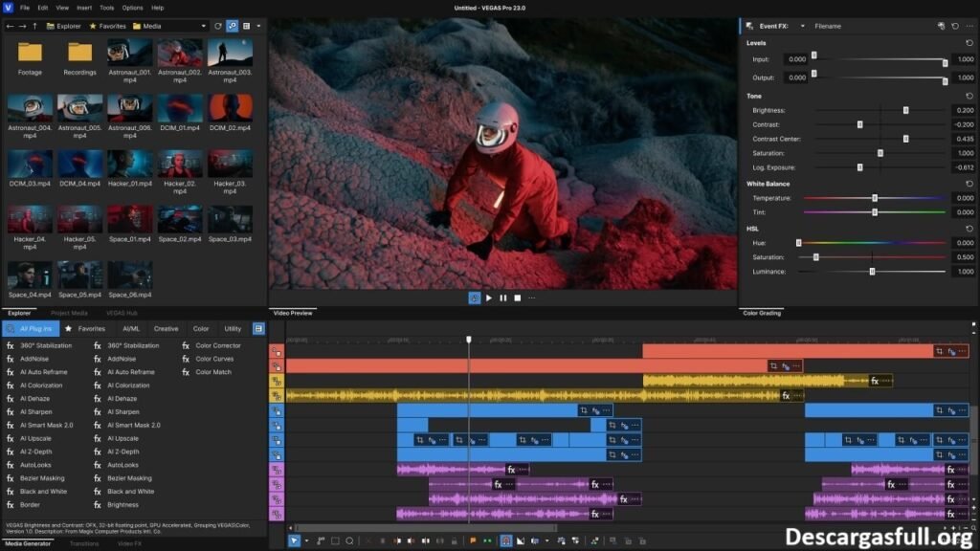
Task: Click the Play button under the video preview
Action: tap(489, 298)
